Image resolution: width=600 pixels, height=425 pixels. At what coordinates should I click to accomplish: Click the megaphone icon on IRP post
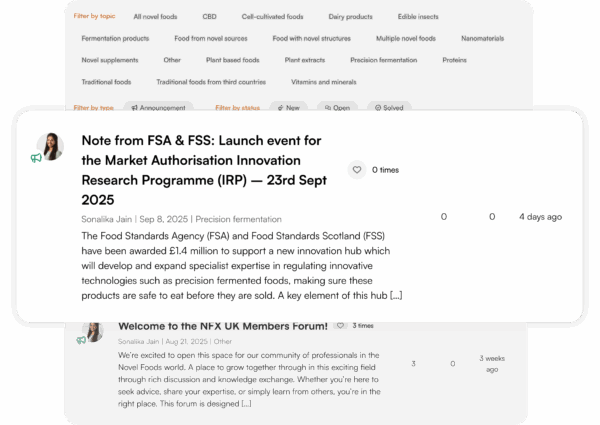click(36, 158)
